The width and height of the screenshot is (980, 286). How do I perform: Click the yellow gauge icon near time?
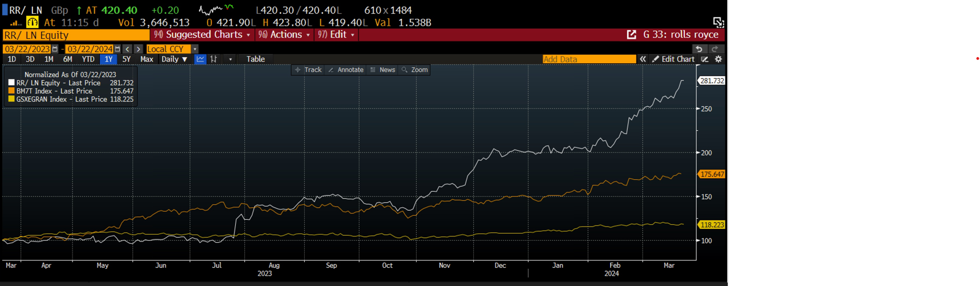[x=33, y=23]
